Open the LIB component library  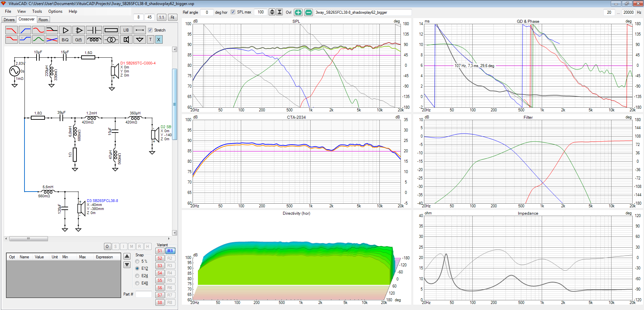click(126, 30)
